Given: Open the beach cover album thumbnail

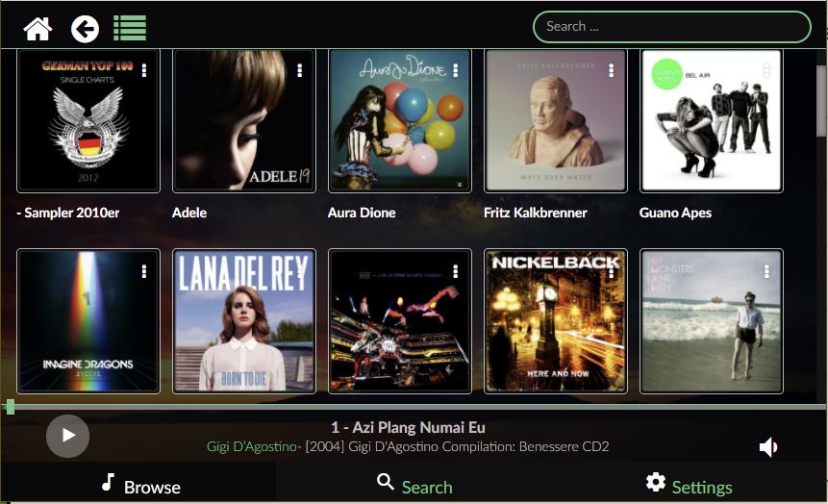Looking at the screenshot, I should click(712, 321).
